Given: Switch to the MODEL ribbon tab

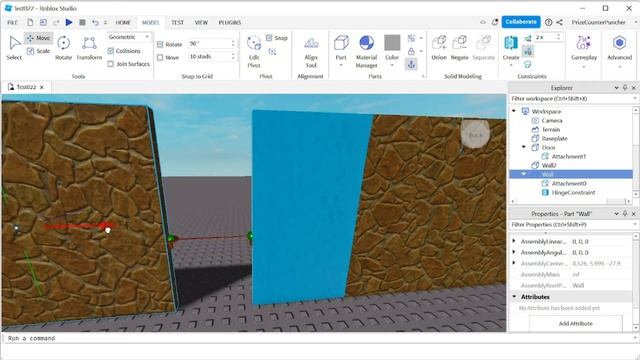Looking at the screenshot, I should [150, 22].
